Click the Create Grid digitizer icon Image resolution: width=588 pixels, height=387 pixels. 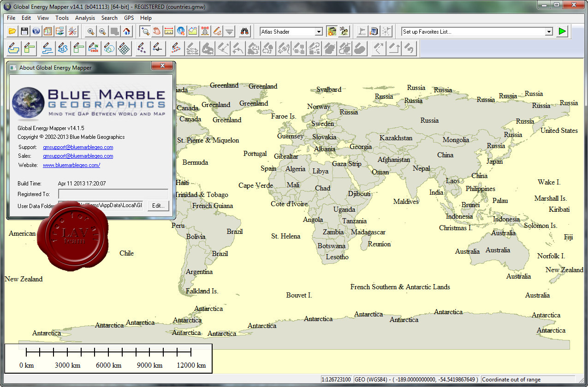click(x=124, y=48)
